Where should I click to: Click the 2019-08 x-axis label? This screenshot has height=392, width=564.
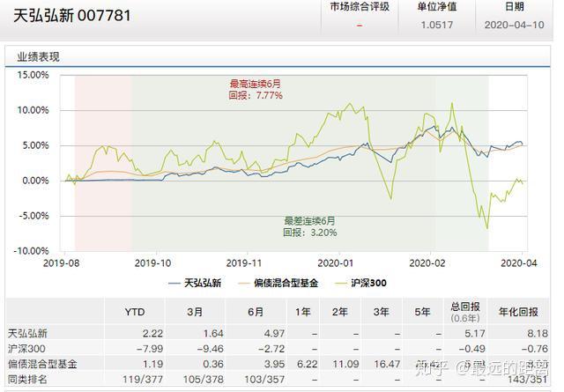point(61,263)
